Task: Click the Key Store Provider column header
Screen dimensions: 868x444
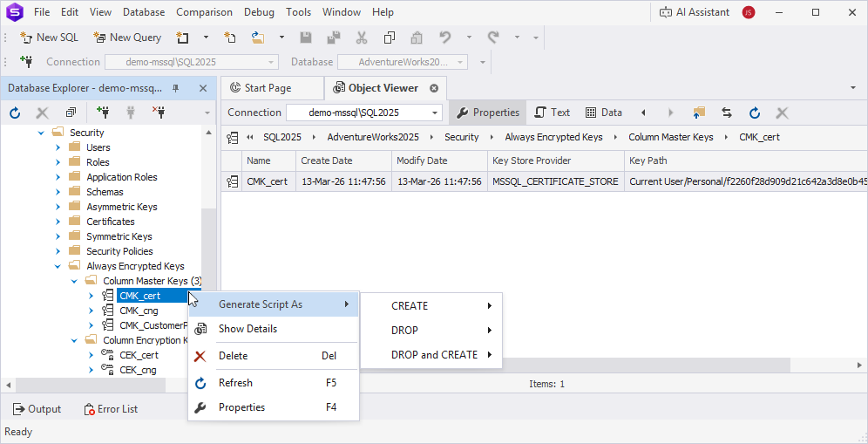Action: pos(556,161)
